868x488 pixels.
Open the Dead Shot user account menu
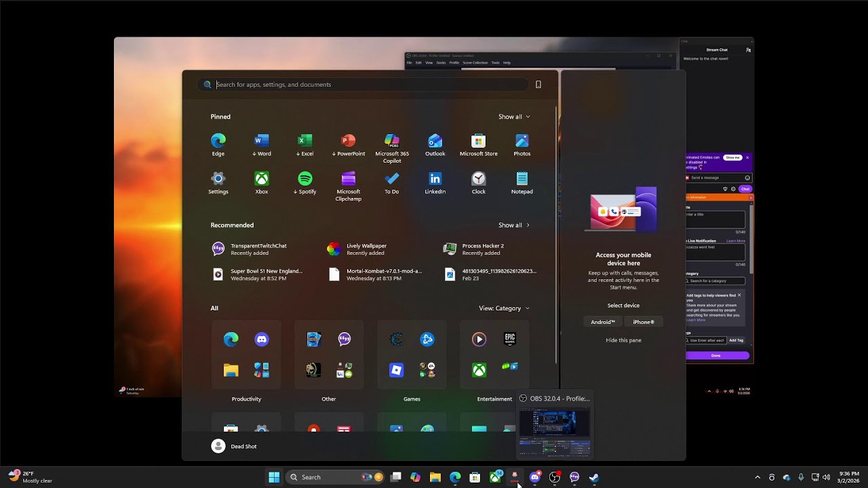click(x=234, y=446)
